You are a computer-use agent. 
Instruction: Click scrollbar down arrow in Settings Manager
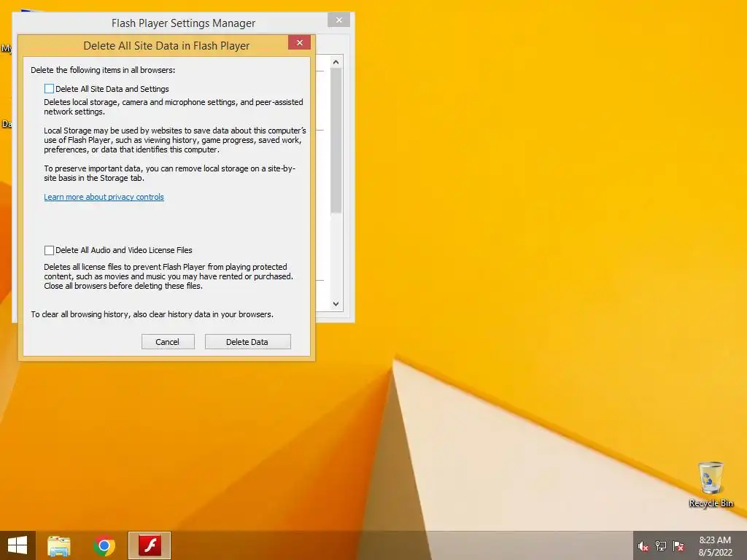tap(336, 304)
